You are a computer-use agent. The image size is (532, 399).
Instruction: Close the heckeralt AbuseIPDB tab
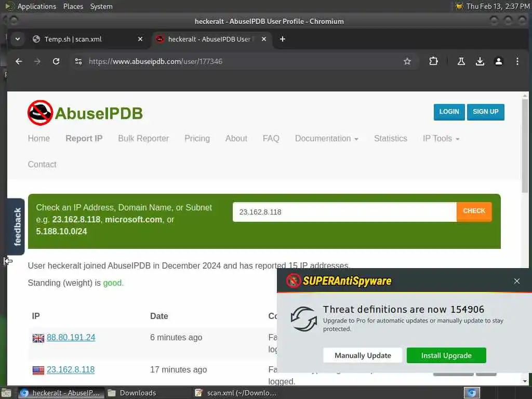[x=263, y=39]
